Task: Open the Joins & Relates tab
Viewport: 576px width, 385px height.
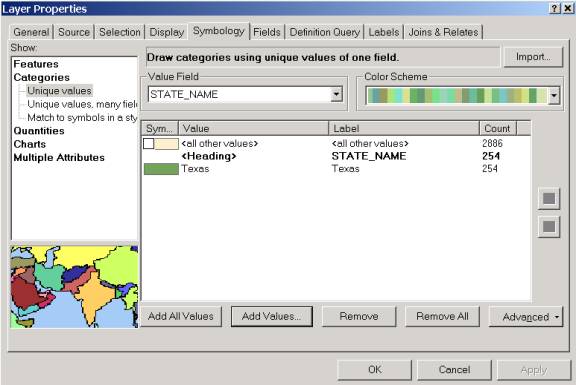Action: tap(443, 32)
